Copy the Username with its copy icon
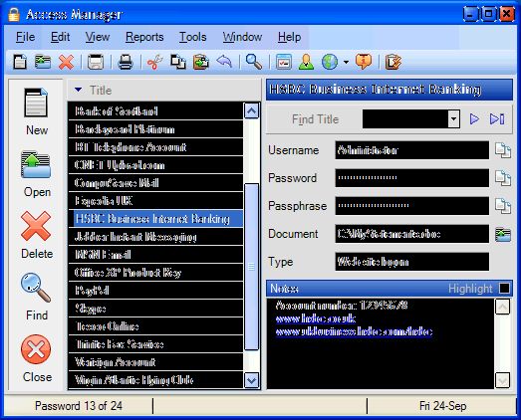The width and height of the screenshot is (521, 420). [x=503, y=150]
